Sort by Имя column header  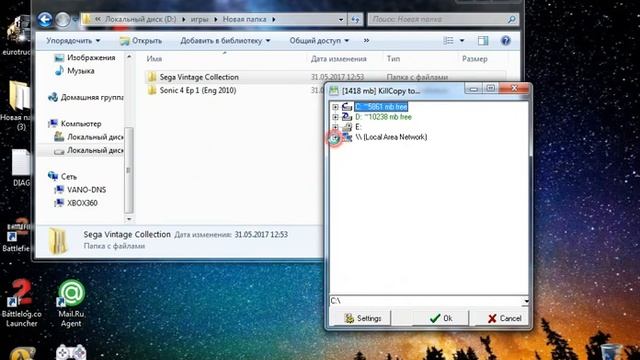pyautogui.click(x=154, y=59)
